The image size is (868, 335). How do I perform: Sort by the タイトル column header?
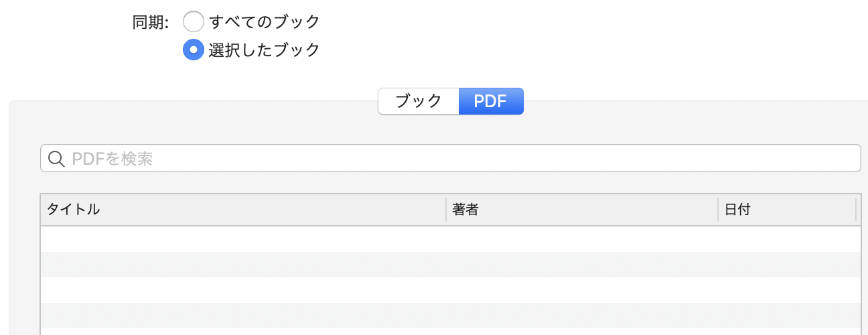pyautogui.click(x=241, y=210)
